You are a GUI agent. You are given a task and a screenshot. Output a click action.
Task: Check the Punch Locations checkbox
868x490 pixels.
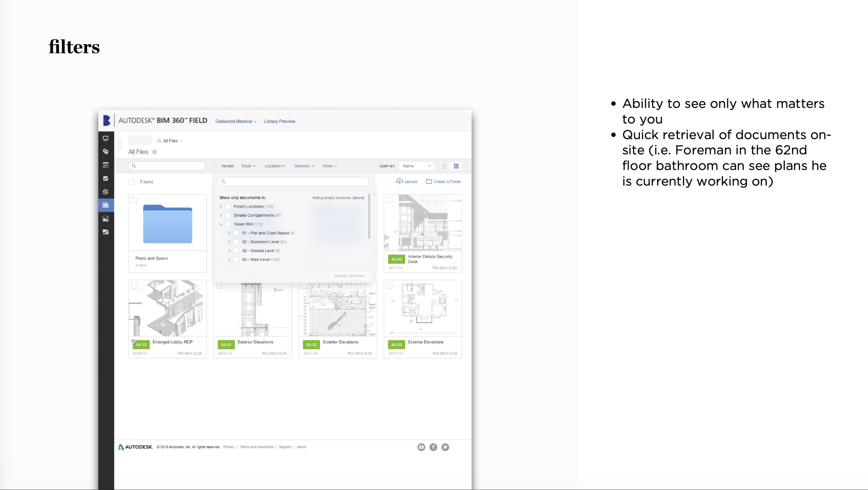tap(228, 206)
